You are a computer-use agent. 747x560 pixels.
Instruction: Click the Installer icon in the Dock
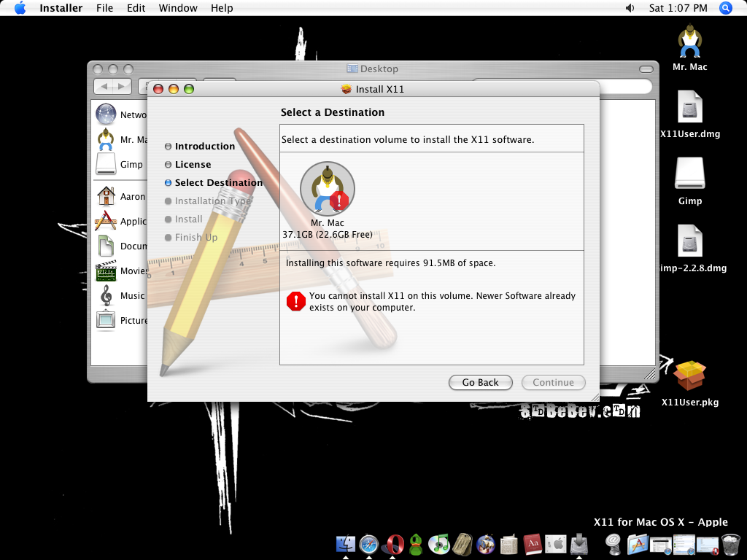tap(578, 544)
